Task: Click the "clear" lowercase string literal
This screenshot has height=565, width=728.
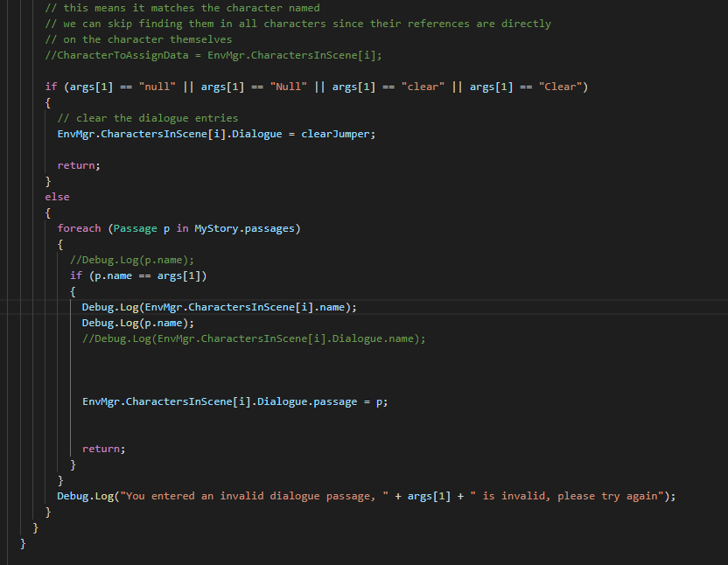Action: click(x=423, y=87)
